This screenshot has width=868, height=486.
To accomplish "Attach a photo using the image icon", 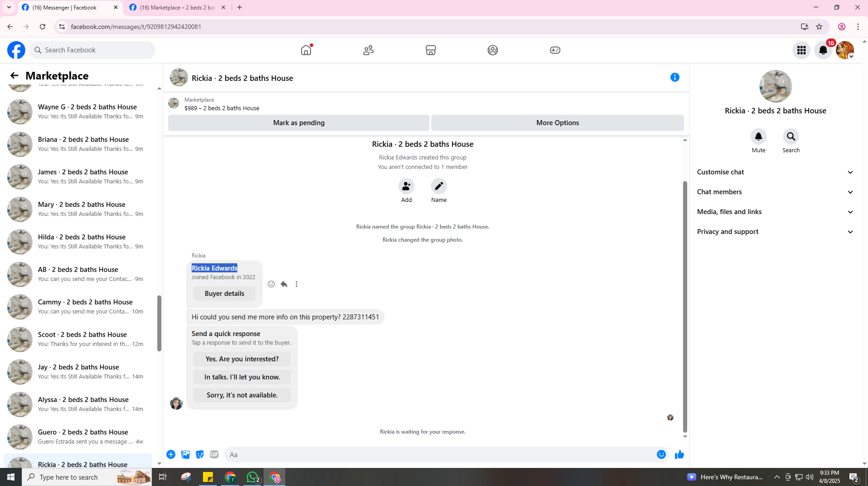I will pyautogui.click(x=185, y=454).
